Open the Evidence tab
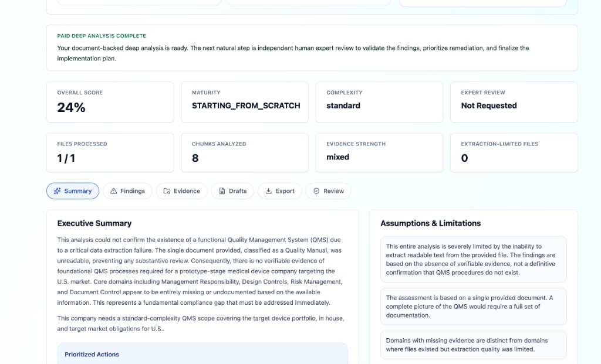Image resolution: width=601 pixels, height=364 pixels. pos(182,191)
